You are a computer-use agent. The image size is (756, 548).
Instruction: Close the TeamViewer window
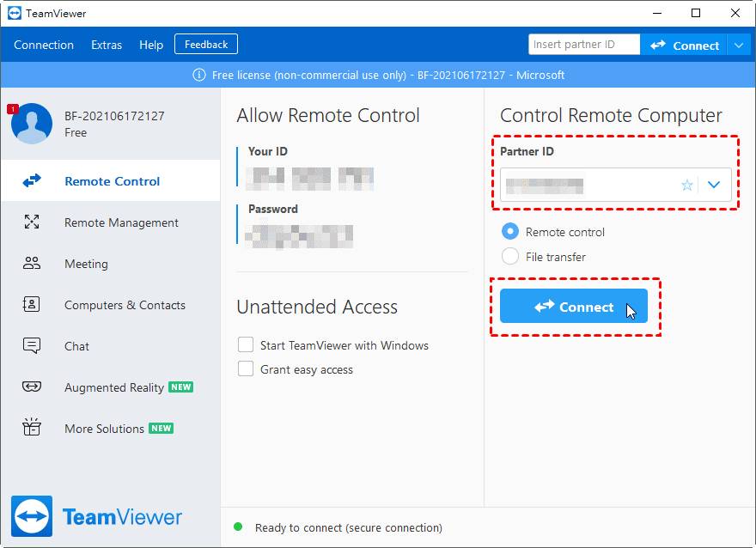coord(735,13)
